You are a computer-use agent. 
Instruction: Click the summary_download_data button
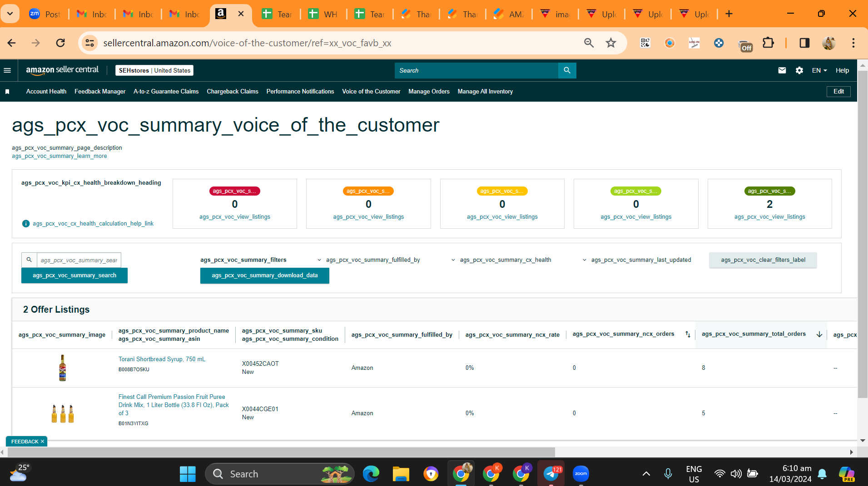click(265, 275)
